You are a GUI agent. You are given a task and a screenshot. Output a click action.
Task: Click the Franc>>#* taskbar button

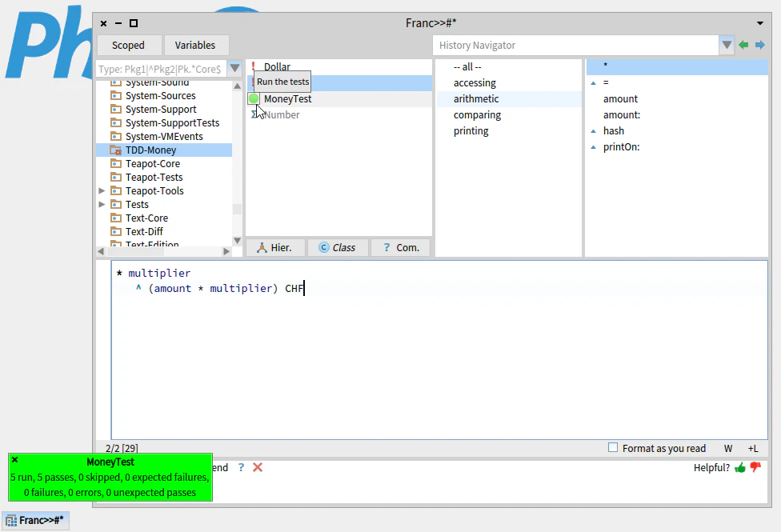coord(35,521)
